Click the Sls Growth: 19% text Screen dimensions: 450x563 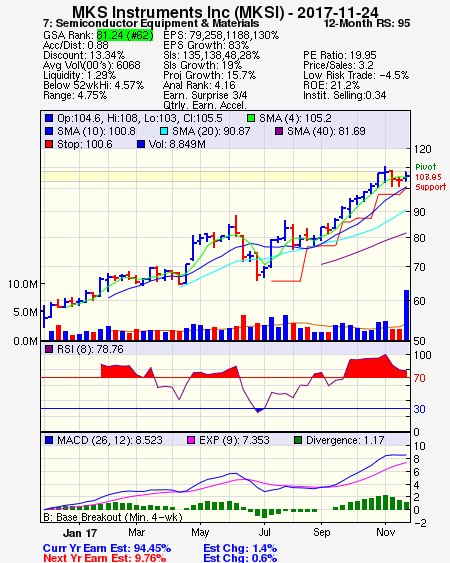pos(203,65)
